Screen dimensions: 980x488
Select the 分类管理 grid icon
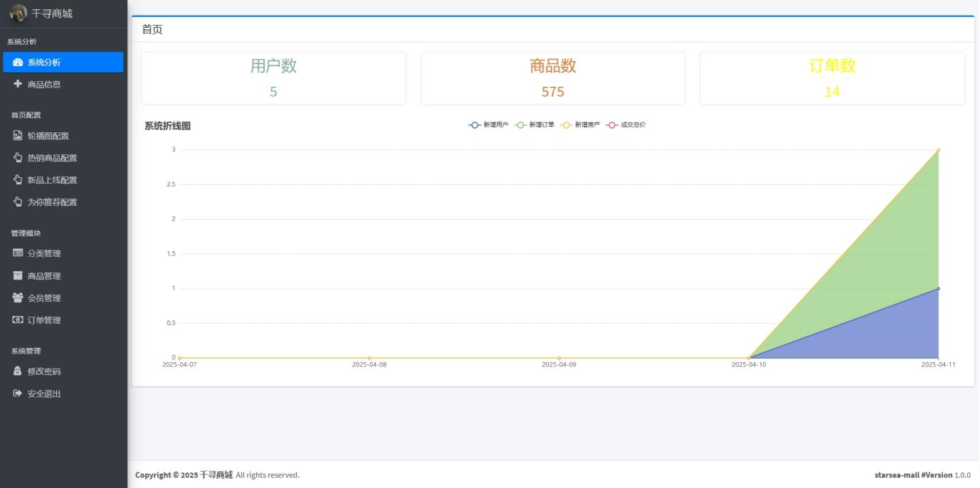17,253
